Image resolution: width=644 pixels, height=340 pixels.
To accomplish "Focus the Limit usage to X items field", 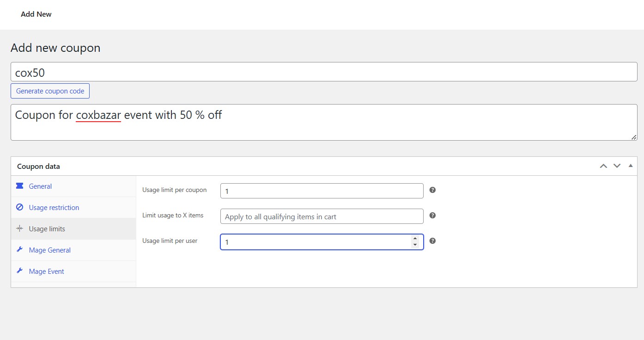I will 322,216.
